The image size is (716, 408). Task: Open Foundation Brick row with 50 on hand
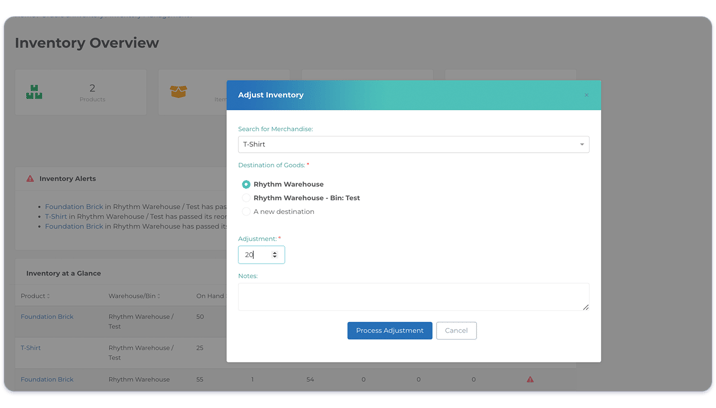(47, 317)
